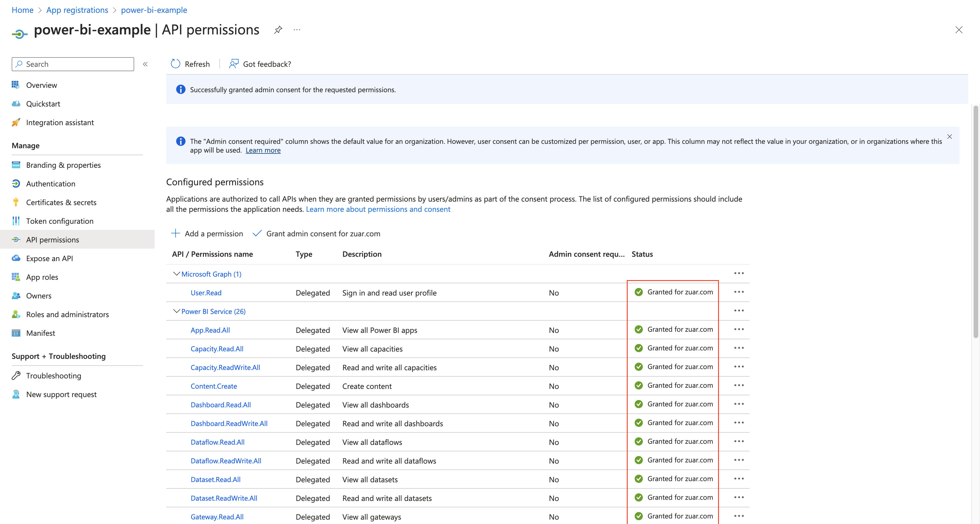Open ellipsis menu for Power BI Service row
The height and width of the screenshot is (524, 980).
click(x=739, y=310)
